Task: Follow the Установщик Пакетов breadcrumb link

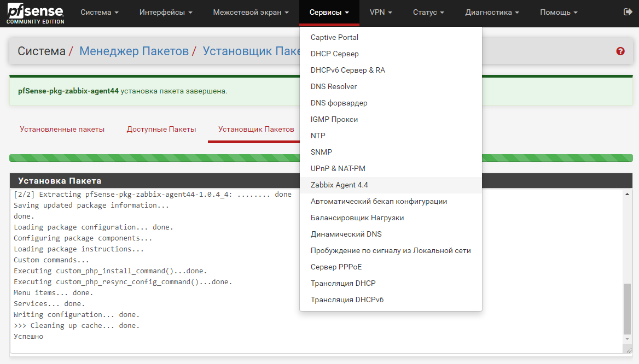Action: click(x=251, y=51)
